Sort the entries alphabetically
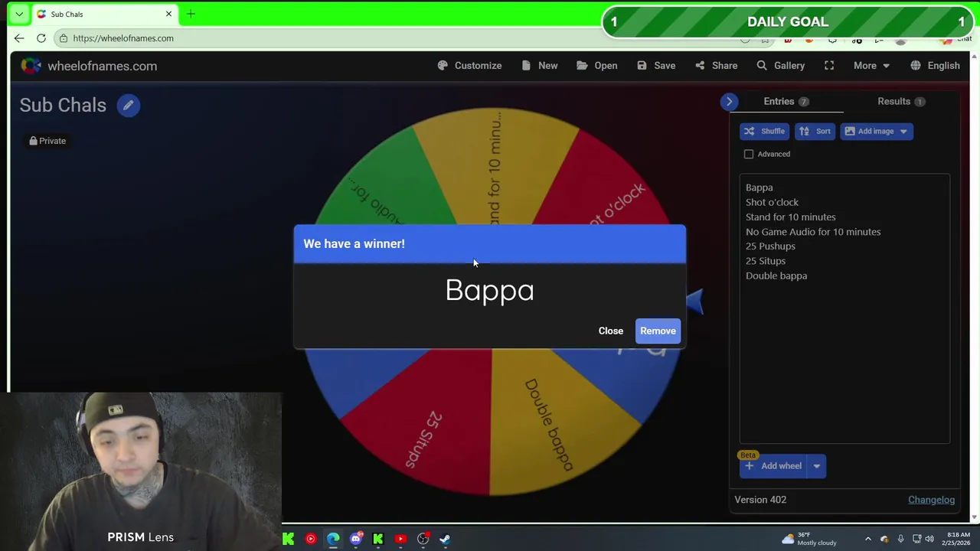 [x=815, y=131]
